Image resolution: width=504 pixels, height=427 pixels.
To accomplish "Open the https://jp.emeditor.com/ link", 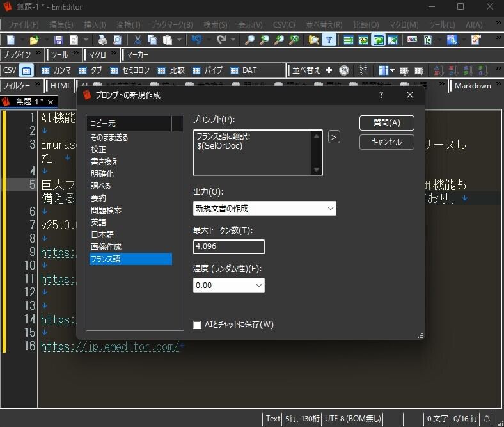I will [x=109, y=346].
